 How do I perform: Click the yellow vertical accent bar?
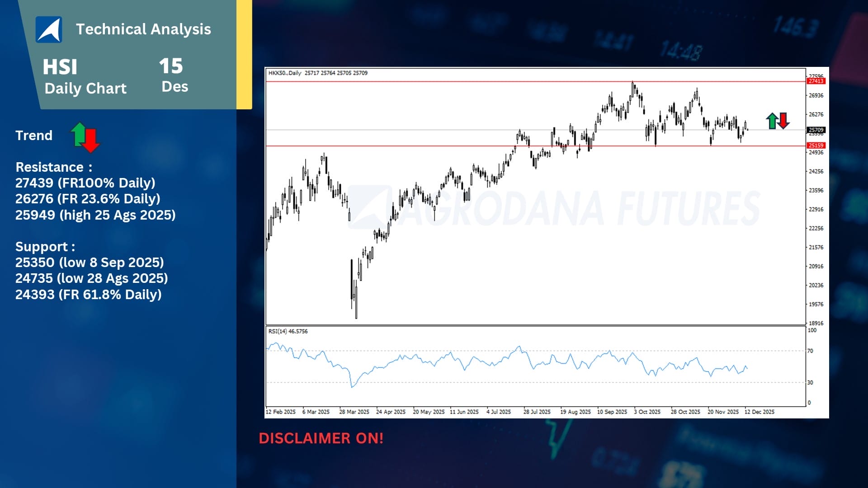click(x=244, y=54)
